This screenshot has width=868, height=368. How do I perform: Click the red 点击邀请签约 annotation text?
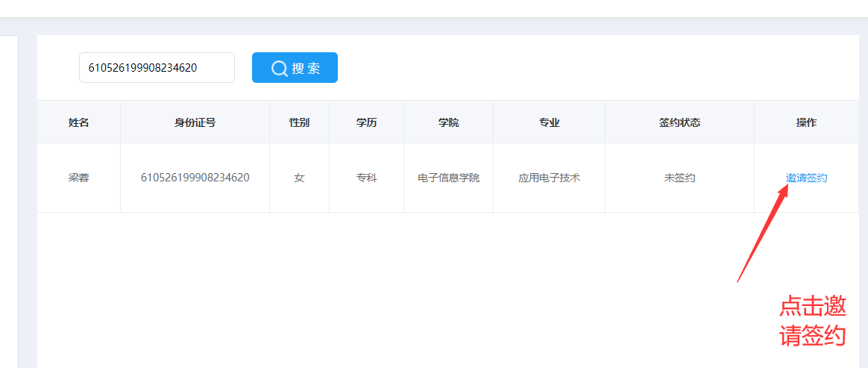[813, 321]
